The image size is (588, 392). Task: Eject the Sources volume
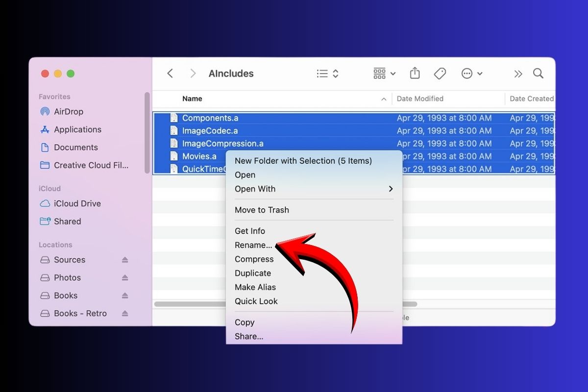pyautogui.click(x=125, y=260)
